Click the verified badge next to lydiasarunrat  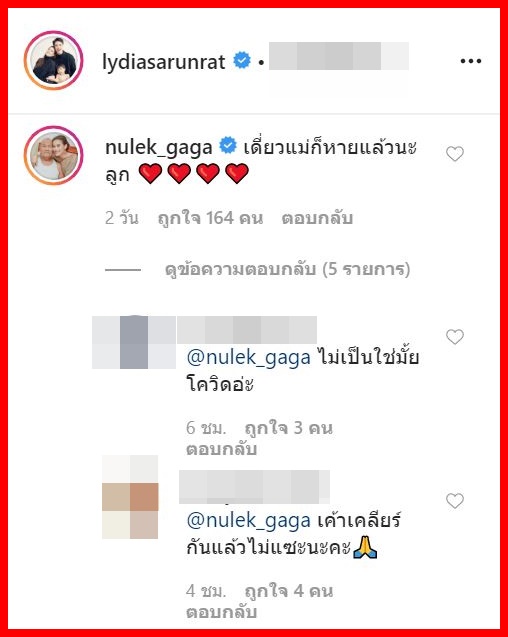242,60
